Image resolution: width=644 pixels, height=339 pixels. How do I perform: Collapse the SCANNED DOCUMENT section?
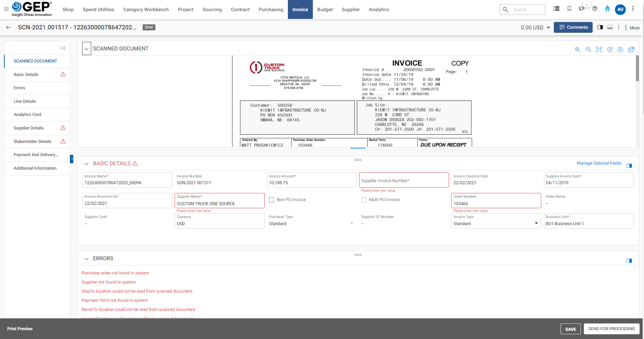coord(86,48)
